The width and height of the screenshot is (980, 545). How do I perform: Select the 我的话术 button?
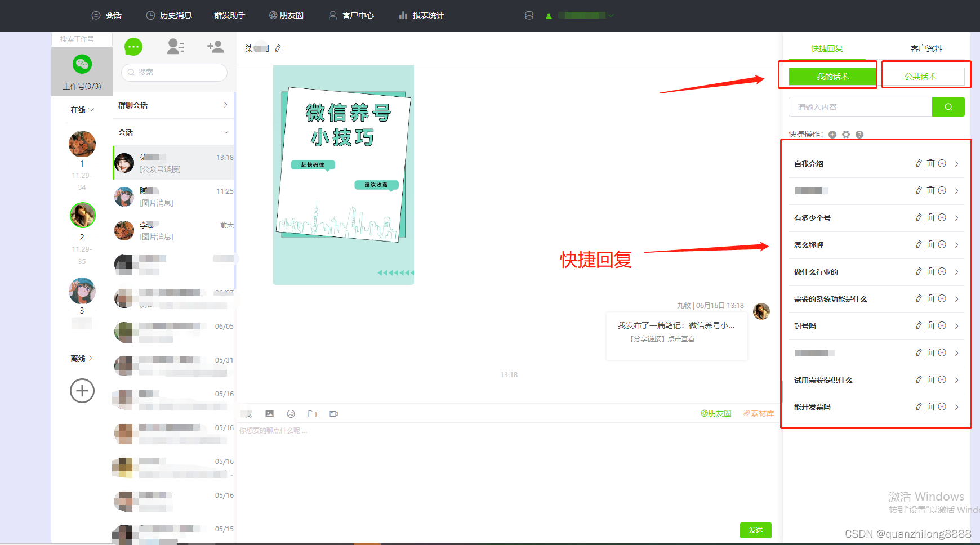click(x=832, y=77)
